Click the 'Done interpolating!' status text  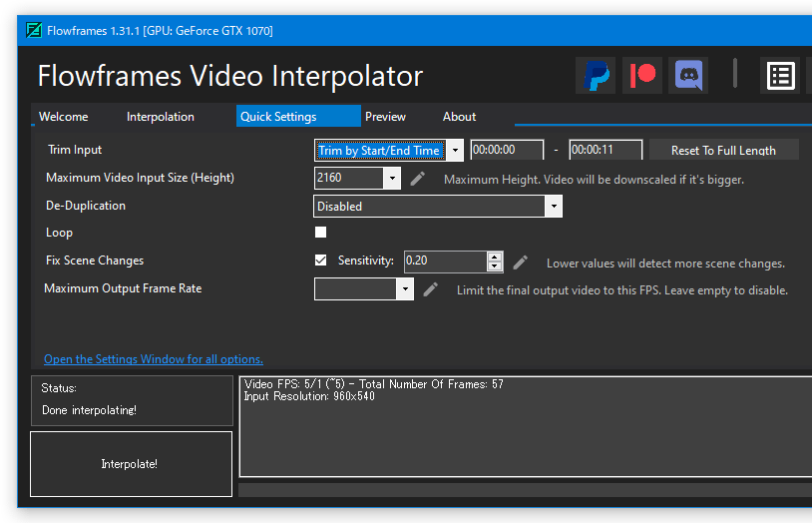89,410
